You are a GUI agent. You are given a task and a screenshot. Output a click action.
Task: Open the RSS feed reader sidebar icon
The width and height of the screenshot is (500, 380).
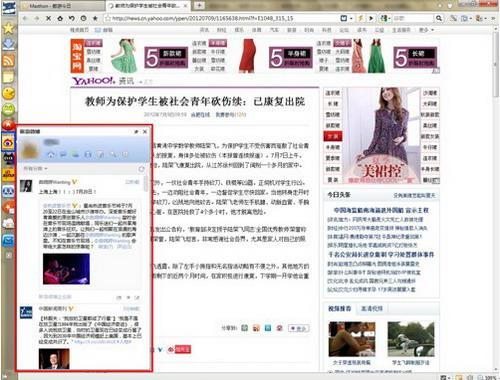tap(8, 60)
